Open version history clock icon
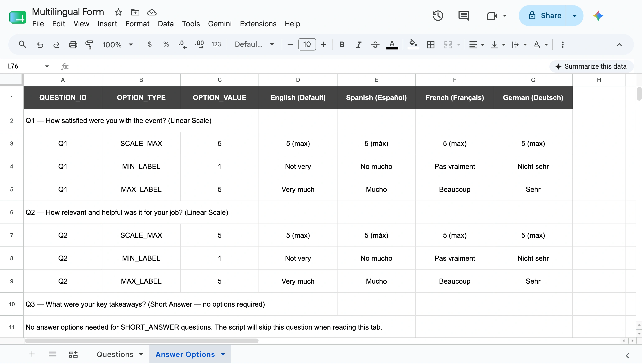This screenshot has width=642, height=364. [x=438, y=15]
